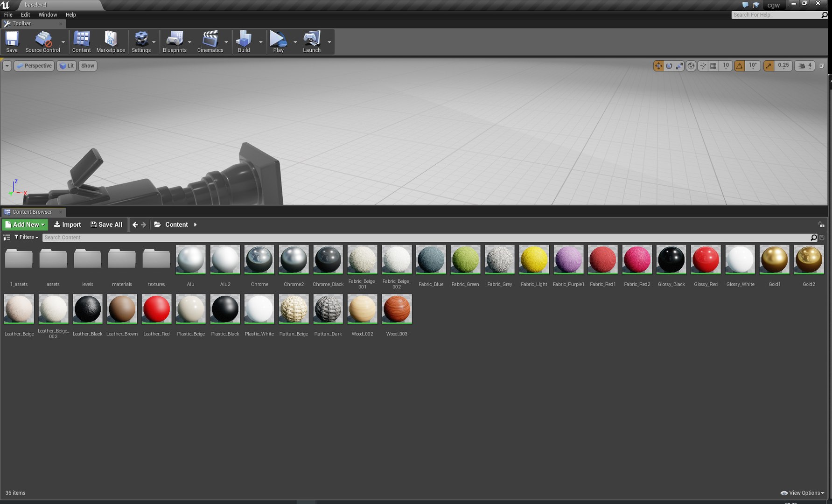The height and width of the screenshot is (504, 832).
Task: Start the level with the Play button
Action: coord(278,42)
